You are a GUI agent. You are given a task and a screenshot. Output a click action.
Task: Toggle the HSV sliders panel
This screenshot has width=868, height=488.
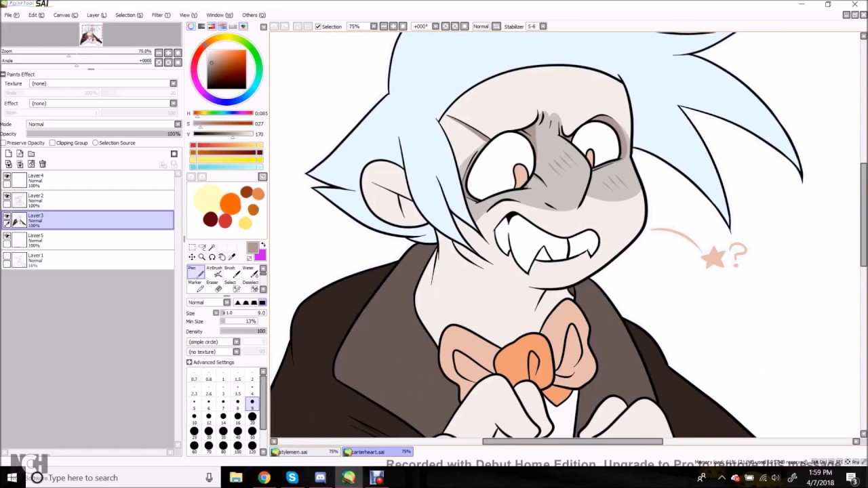pos(212,26)
